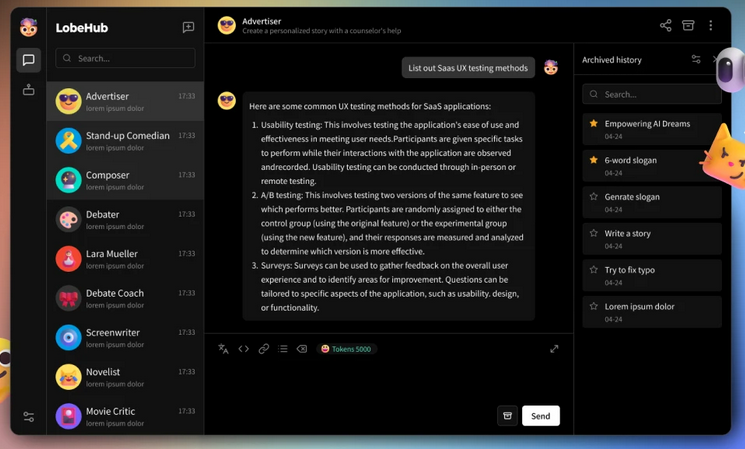Open Archived history filter settings icon
This screenshot has width=745, height=449.
point(696,59)
